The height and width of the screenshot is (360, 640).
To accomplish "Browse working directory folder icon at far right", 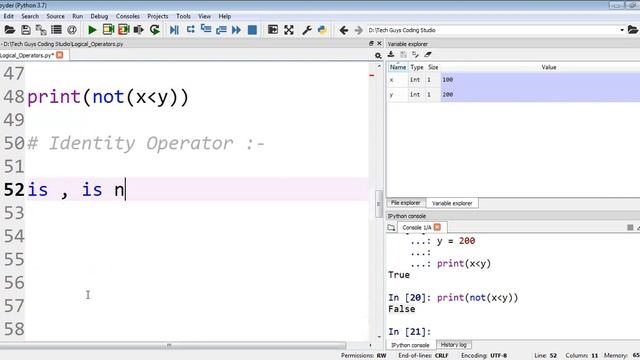I will point(633,30).
